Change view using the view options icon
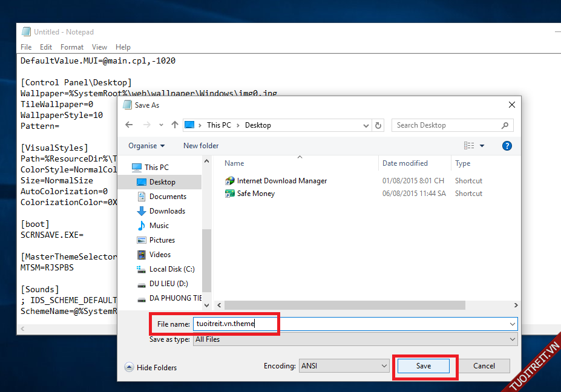The width and height of the screenshot is (561, 392). click(x=470, y=146)
